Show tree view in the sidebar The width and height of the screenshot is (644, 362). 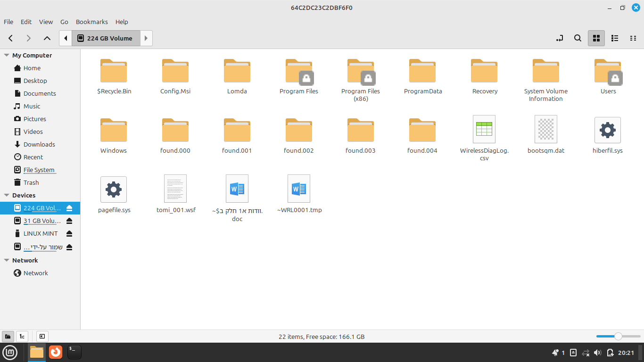pos(22,336)
